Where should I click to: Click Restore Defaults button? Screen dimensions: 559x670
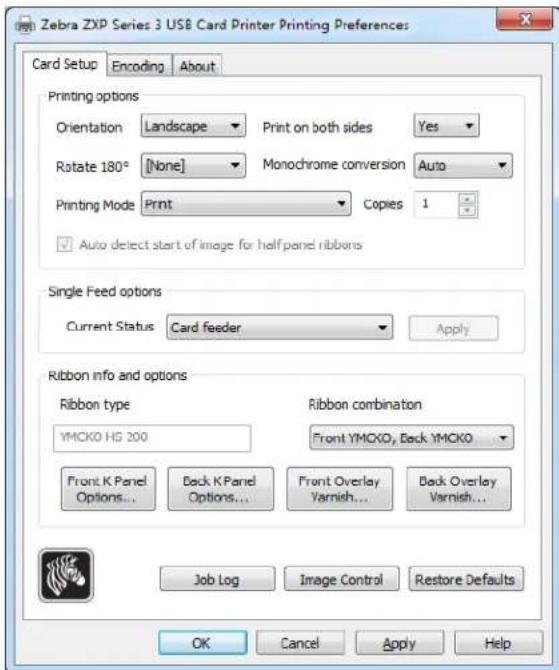466,579
